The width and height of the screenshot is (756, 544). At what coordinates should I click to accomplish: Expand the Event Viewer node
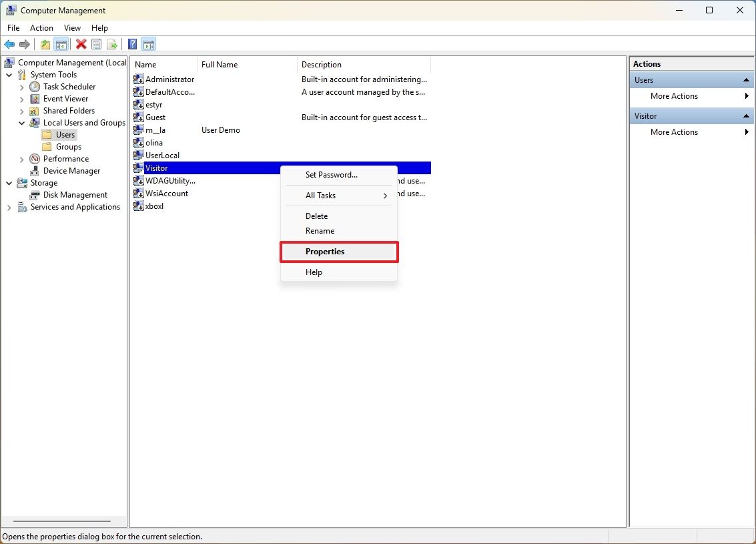click(x=22, y=99)
